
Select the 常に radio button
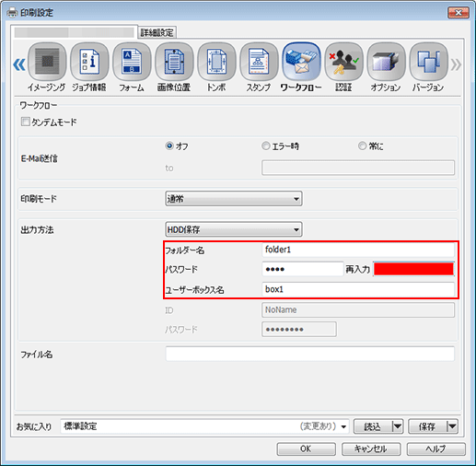coord(362,146)
